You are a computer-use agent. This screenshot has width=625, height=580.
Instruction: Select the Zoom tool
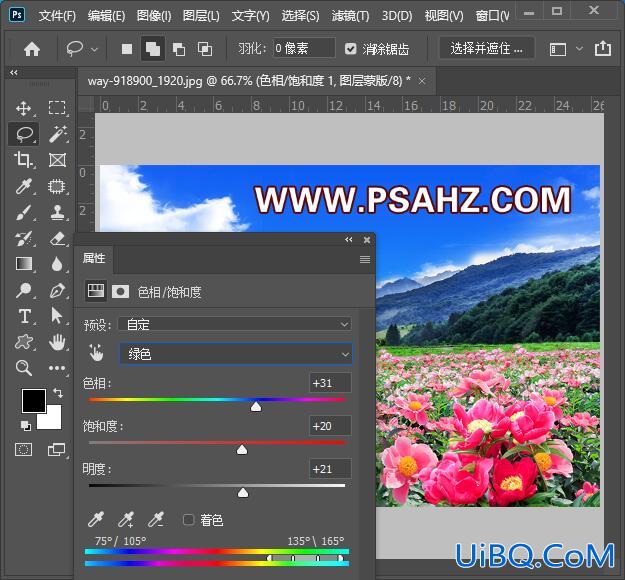24,368
